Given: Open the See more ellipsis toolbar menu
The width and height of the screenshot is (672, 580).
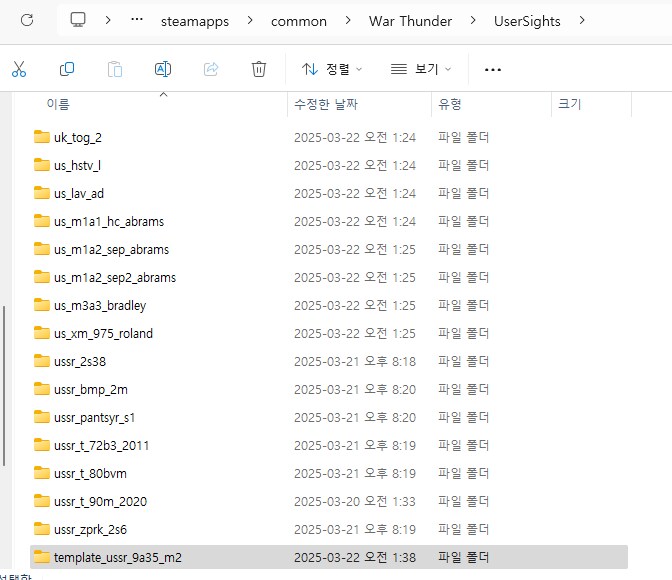Looking at the screenshot, I should (x=493, y=69).
